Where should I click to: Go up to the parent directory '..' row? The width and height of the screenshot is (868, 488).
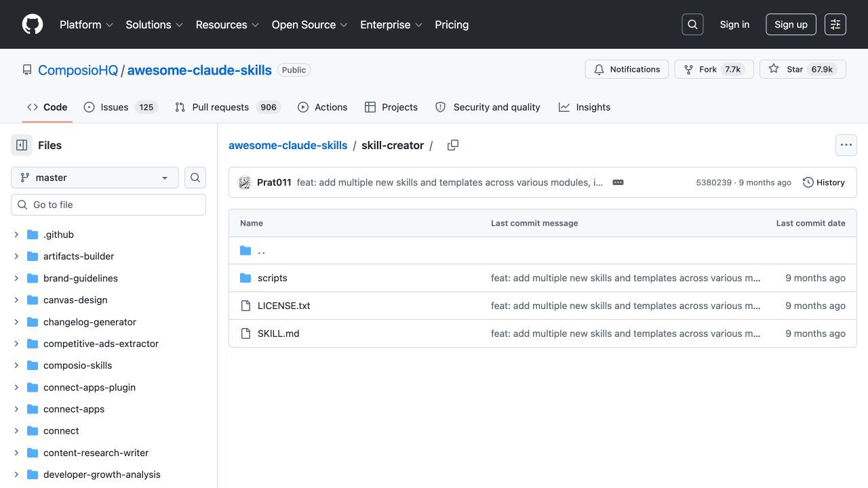[542, 251]
